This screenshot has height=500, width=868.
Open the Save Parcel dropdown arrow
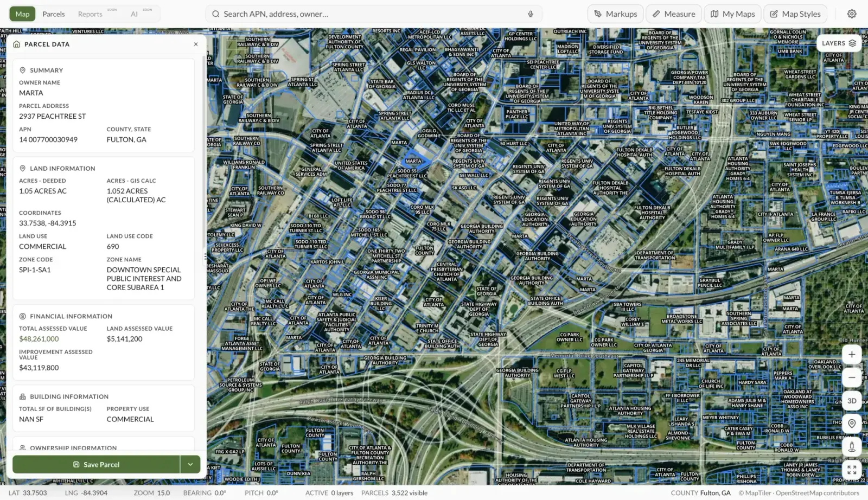tap(190, 465)
